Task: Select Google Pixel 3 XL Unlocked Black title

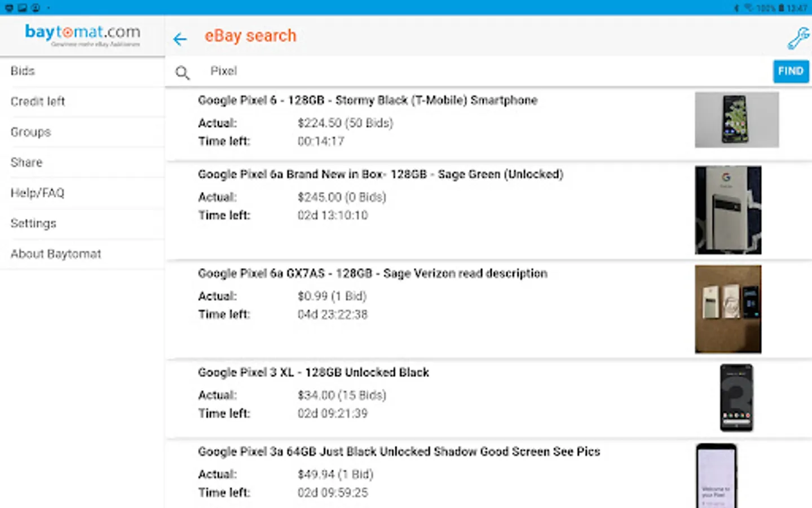Action: click(314, 373)
